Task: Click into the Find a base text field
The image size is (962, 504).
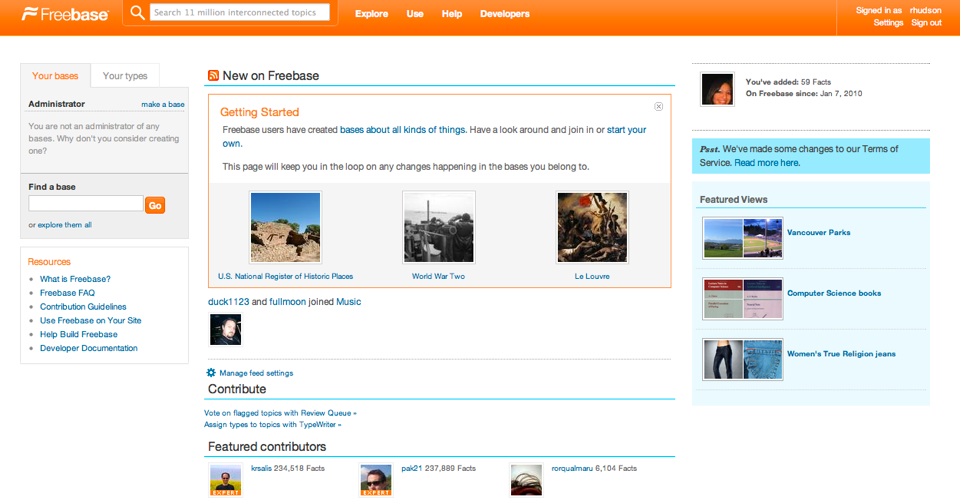Action: (x=86, y=204)
